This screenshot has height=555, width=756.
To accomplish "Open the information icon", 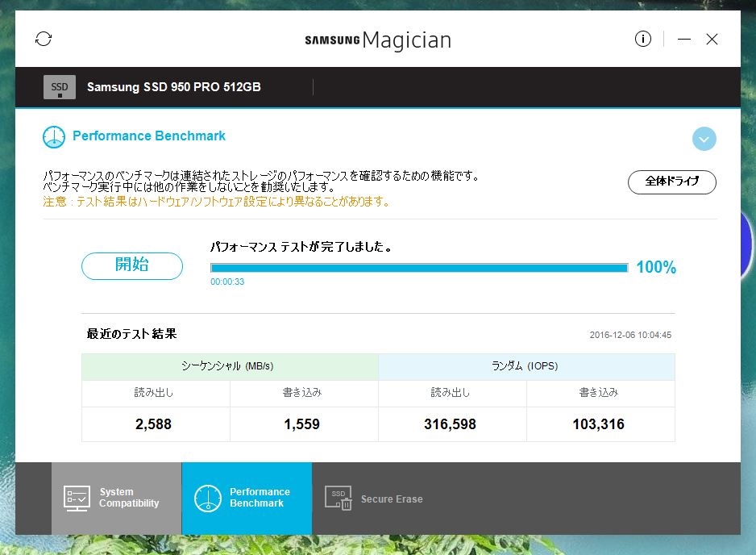I will [642, 39].
